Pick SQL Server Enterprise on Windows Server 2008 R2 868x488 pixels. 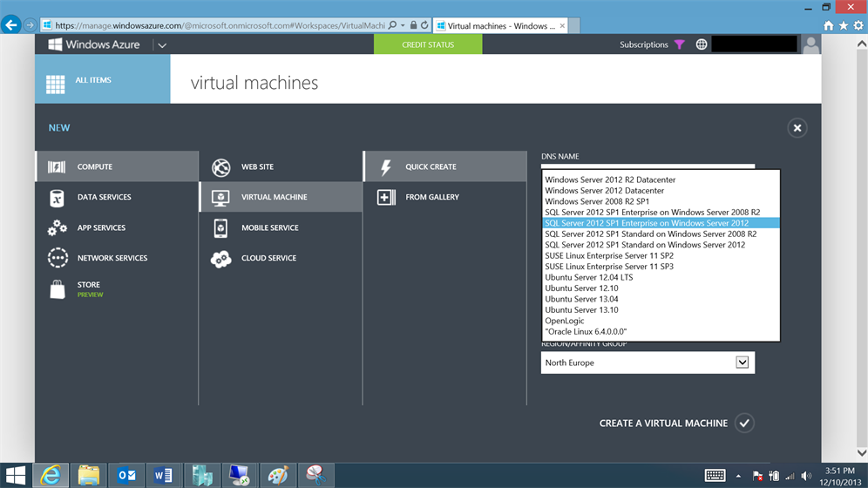[x=661, y=212]
